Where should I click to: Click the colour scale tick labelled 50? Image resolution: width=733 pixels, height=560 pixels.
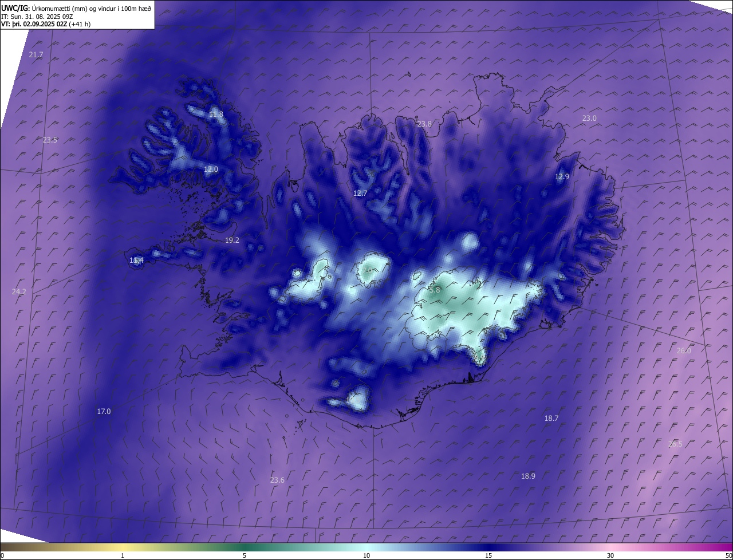[x=728, y=555]
